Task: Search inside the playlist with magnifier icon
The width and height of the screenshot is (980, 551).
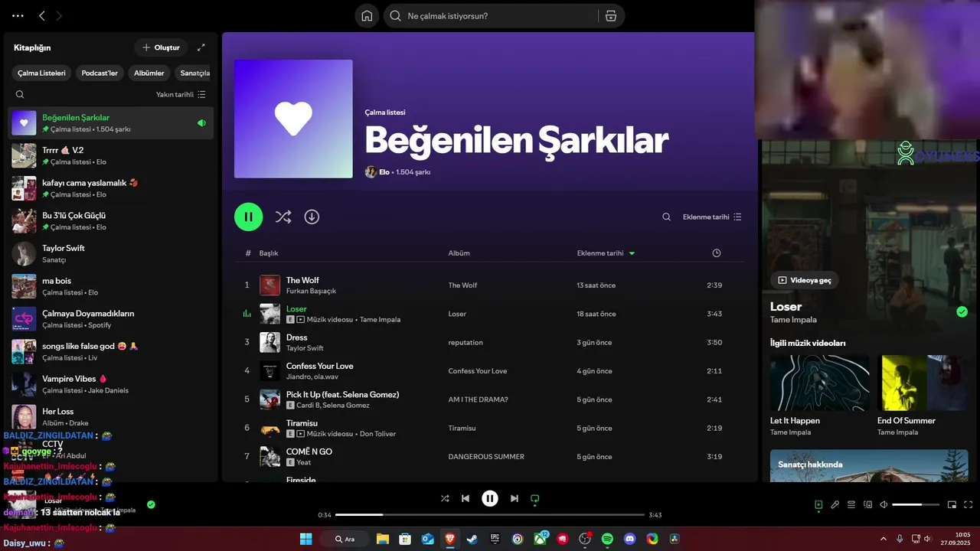Action: point(667,217)
